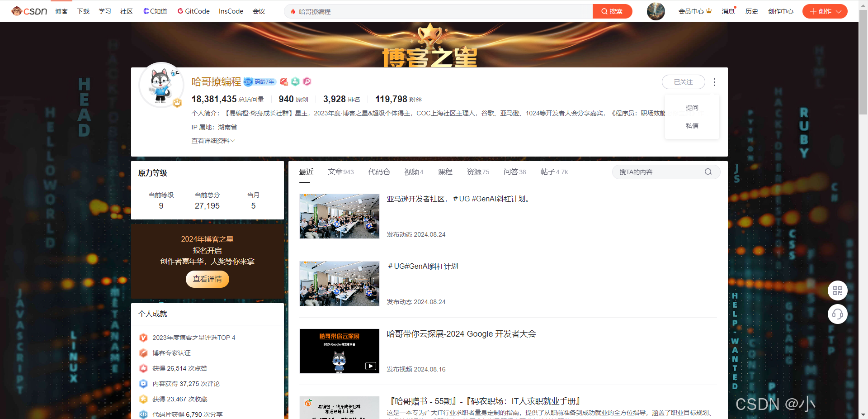This screenshot has width=868, height=419.
Task: Switch to the 最近 tab
Action: pos(306,172)
